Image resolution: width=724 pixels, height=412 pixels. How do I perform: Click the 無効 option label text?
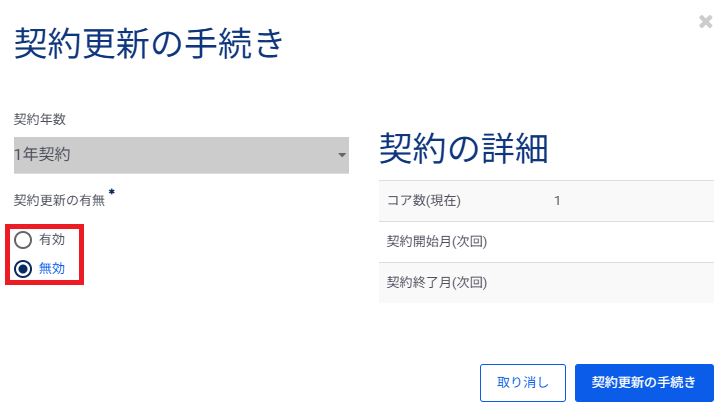point(52,268)
